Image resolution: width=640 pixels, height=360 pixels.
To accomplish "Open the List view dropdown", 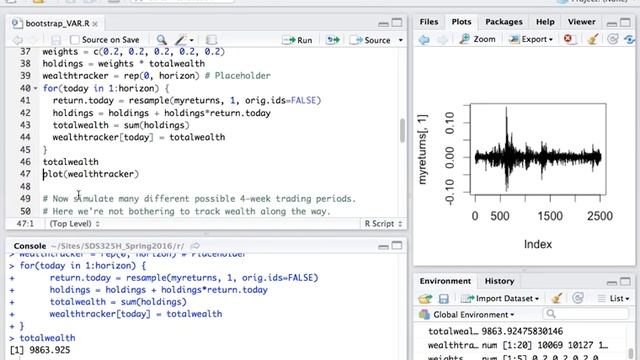I will [613, 298].
